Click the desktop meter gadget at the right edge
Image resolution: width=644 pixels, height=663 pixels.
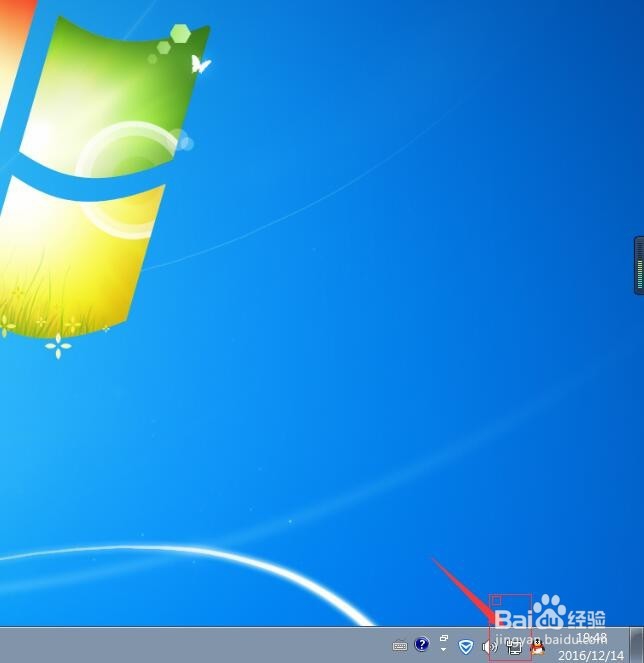tap(639, 266)
